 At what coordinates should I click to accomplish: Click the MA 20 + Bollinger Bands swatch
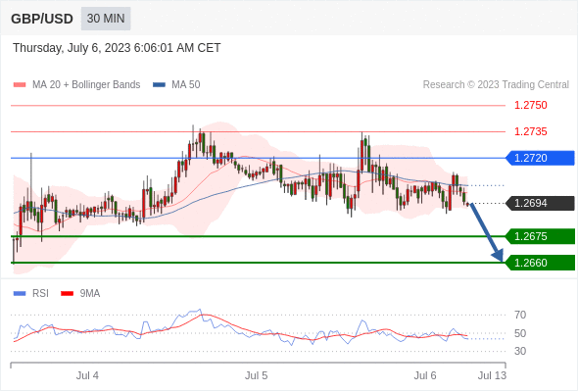[x=20, y=85]
